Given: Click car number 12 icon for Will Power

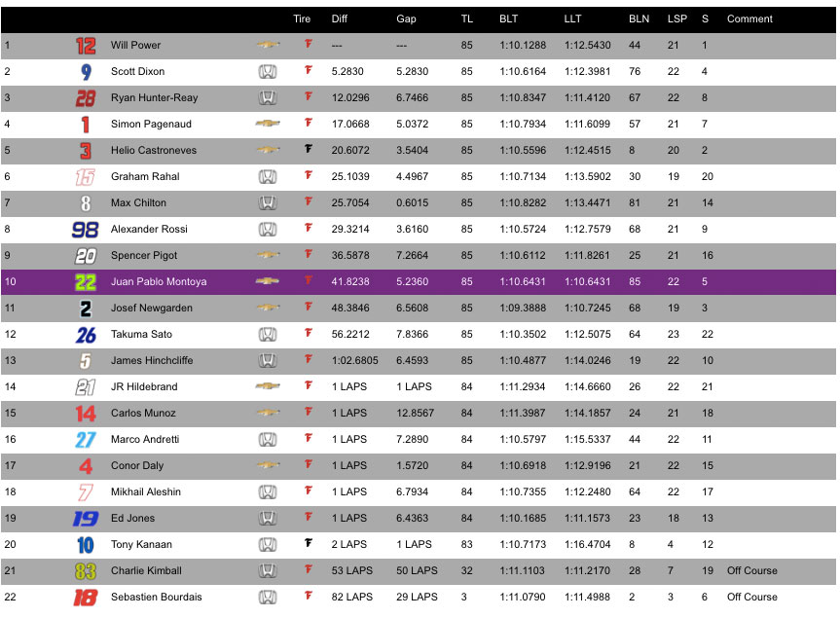Looking at the screenshot, I should point(86,46).
